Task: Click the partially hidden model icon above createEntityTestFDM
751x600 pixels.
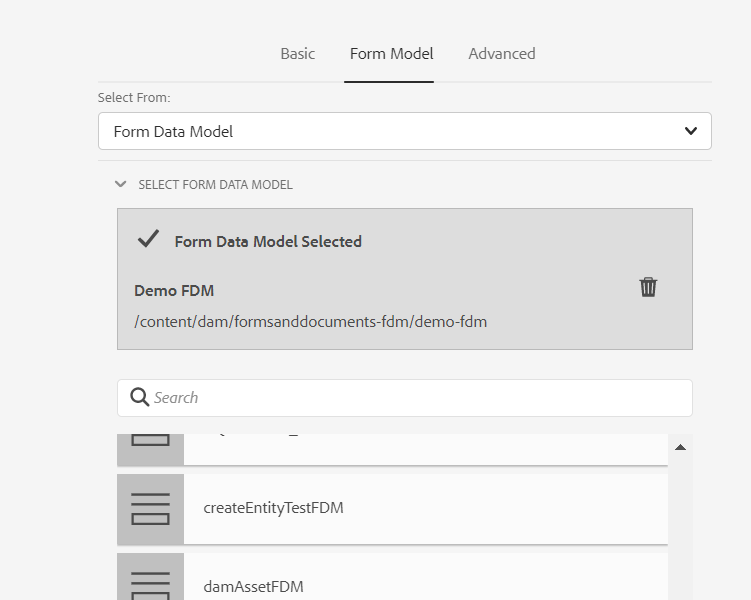Action: pos(150,445)
